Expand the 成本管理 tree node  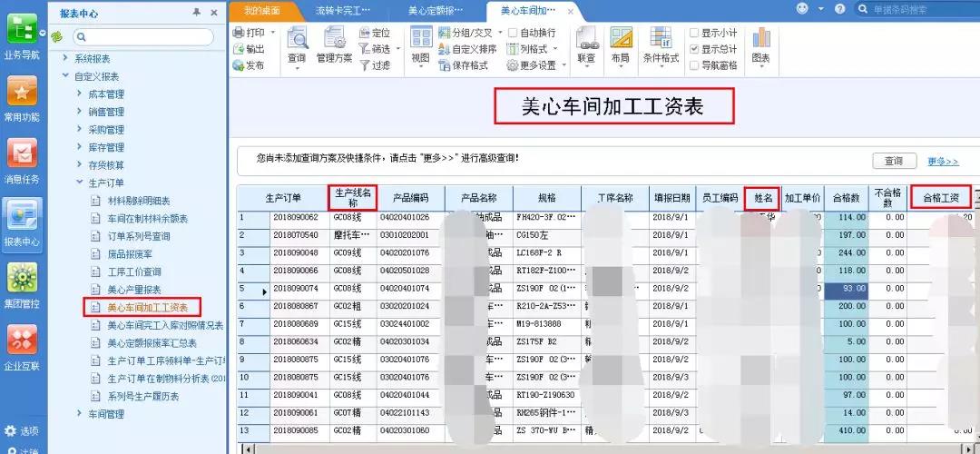click(79, 94)
